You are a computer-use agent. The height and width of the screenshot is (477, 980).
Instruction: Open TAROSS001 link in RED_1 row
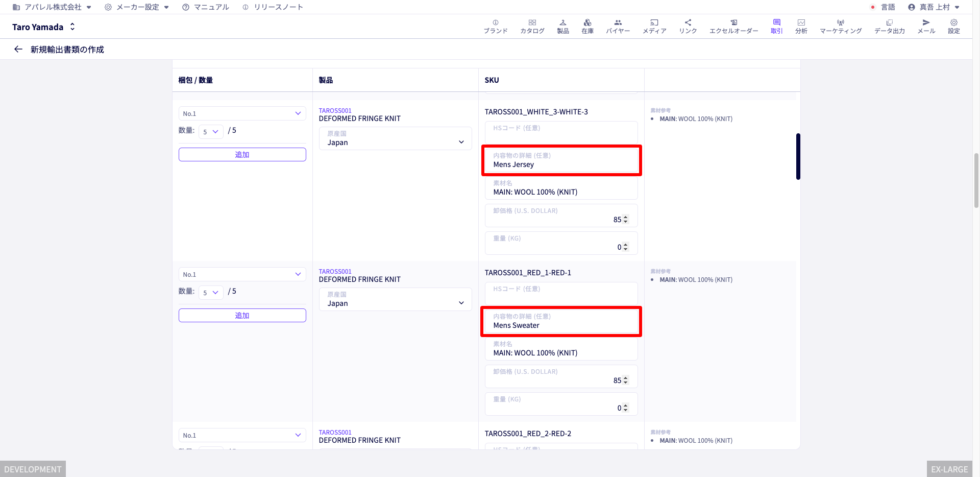[335, 271]
